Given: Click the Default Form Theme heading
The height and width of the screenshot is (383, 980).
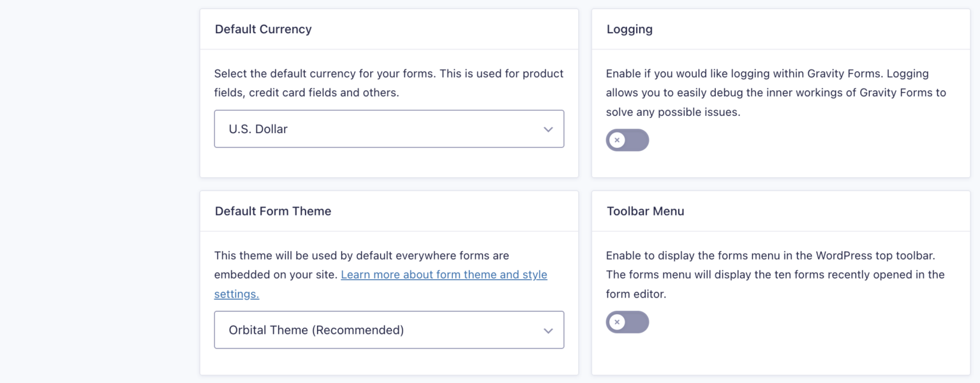Looking at the screenshot, I should click(x=272, y=210).
